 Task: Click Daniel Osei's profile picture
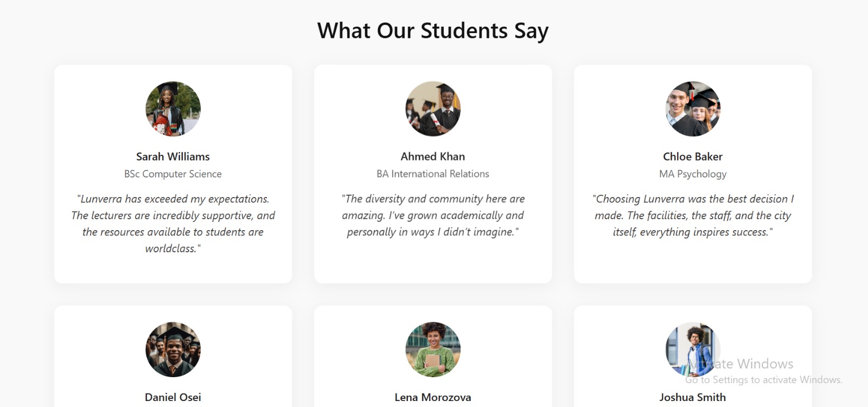tap(173, 349)
